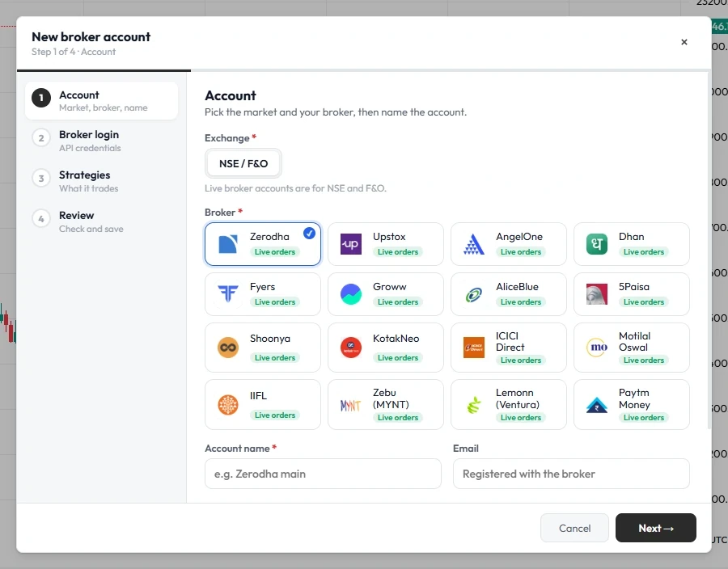Viewport: 728px width, 569px height.
Task: Jump to the Review step
Action: 102,221
